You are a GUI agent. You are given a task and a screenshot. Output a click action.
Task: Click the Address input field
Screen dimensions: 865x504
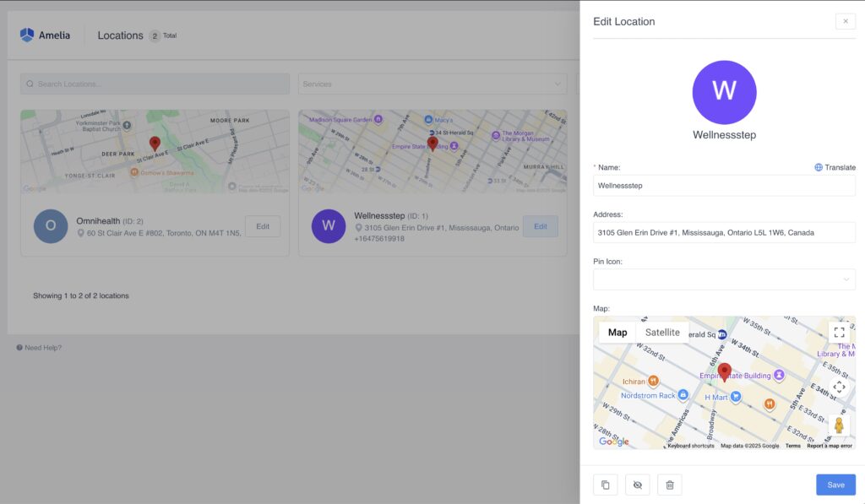(724, 232)
